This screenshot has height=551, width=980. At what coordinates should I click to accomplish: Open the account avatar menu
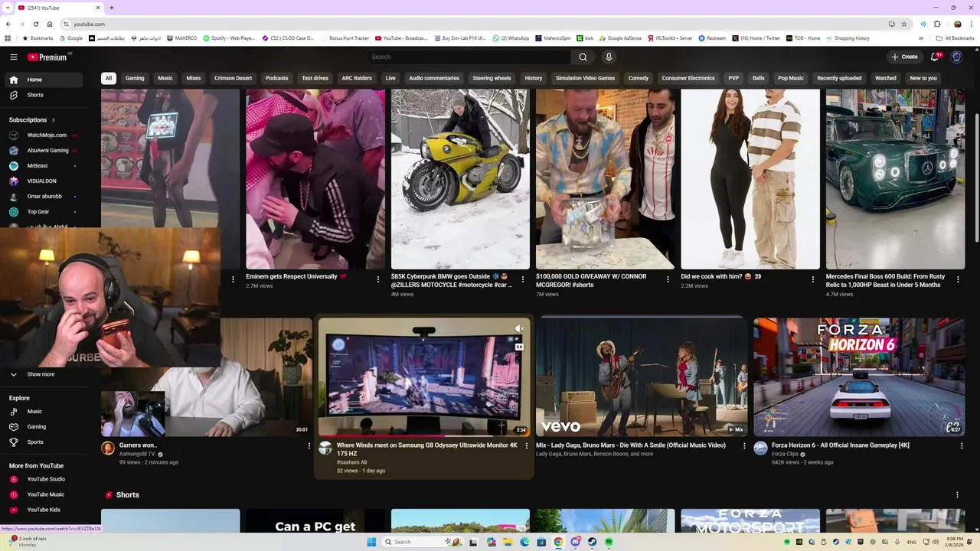(956, 57)
